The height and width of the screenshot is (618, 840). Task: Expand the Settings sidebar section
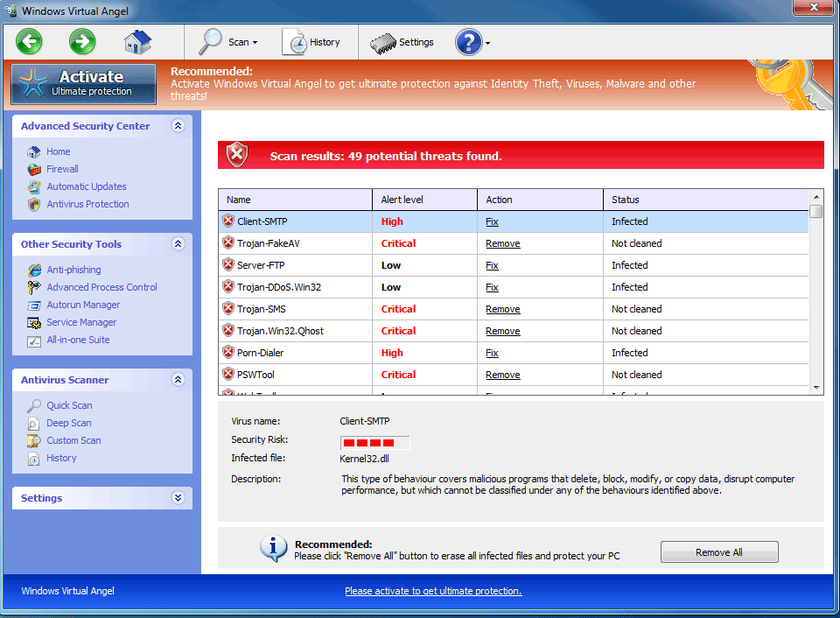178,498
